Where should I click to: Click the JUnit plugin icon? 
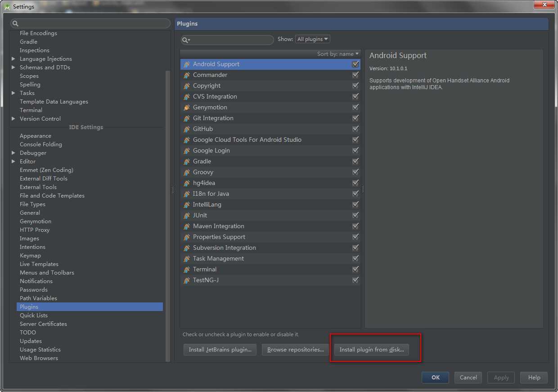pos(187,216)
